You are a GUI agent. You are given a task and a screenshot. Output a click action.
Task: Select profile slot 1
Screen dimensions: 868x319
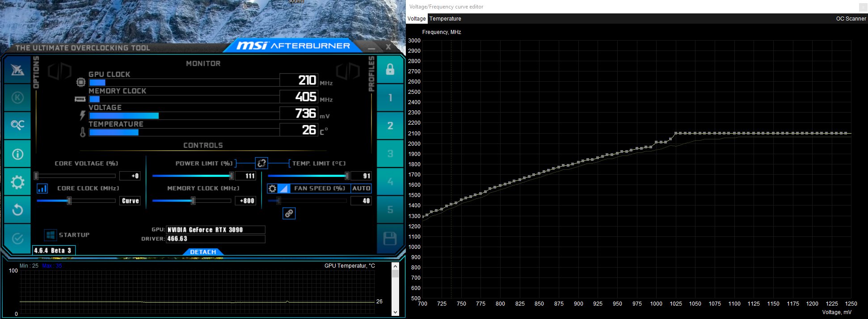pos(390,97)
